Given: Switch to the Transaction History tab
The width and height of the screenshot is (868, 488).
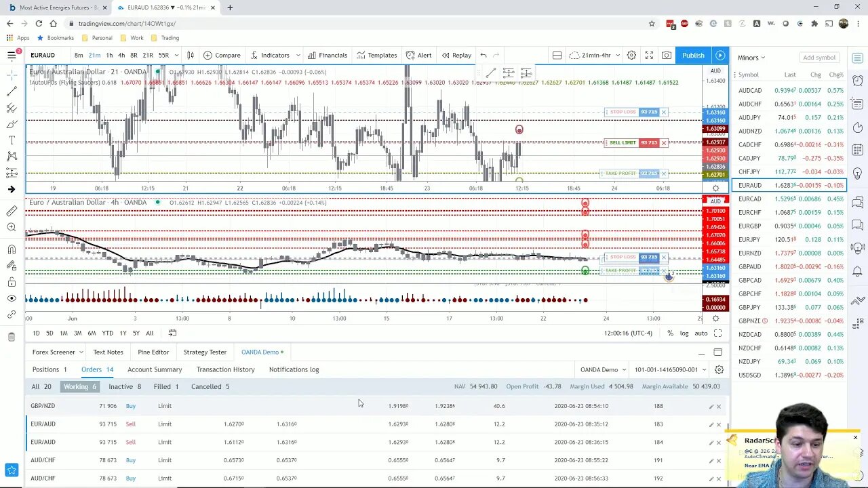Looking at the screenshot, I should coord(225,369).
